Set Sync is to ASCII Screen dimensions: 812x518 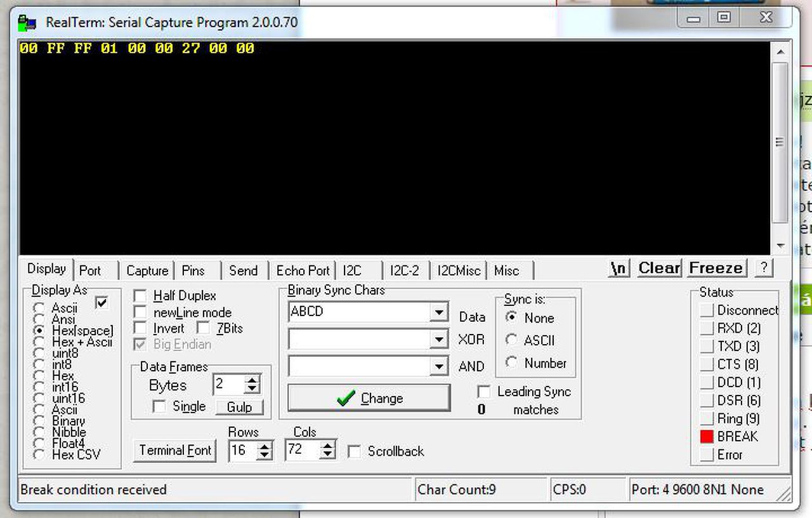click(511, 340)
